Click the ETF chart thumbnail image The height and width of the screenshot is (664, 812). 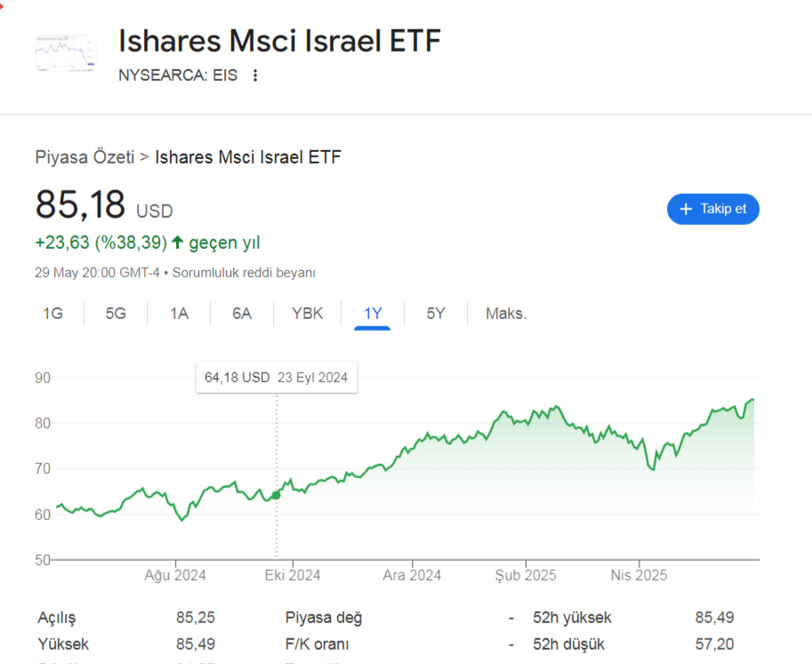(66, 53)
